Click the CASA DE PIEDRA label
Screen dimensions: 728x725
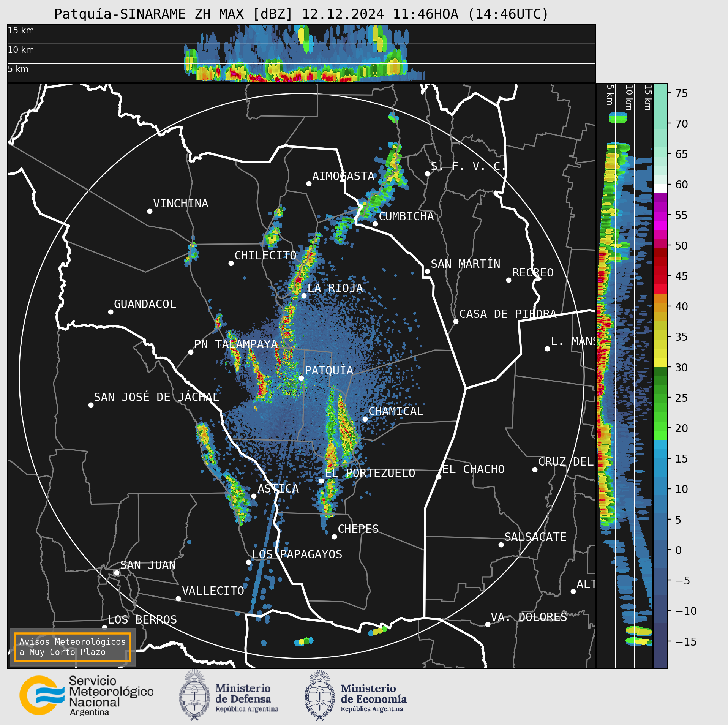click(508, 314)
